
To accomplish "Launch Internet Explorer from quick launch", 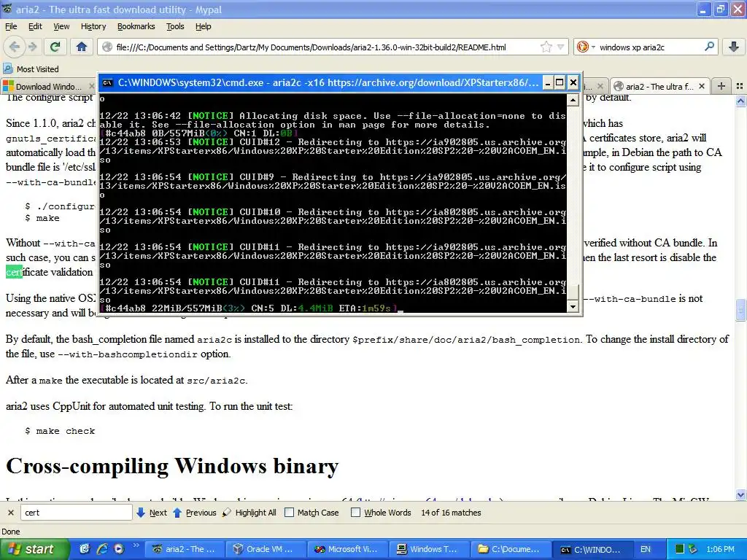I will (x=102, y=549).
